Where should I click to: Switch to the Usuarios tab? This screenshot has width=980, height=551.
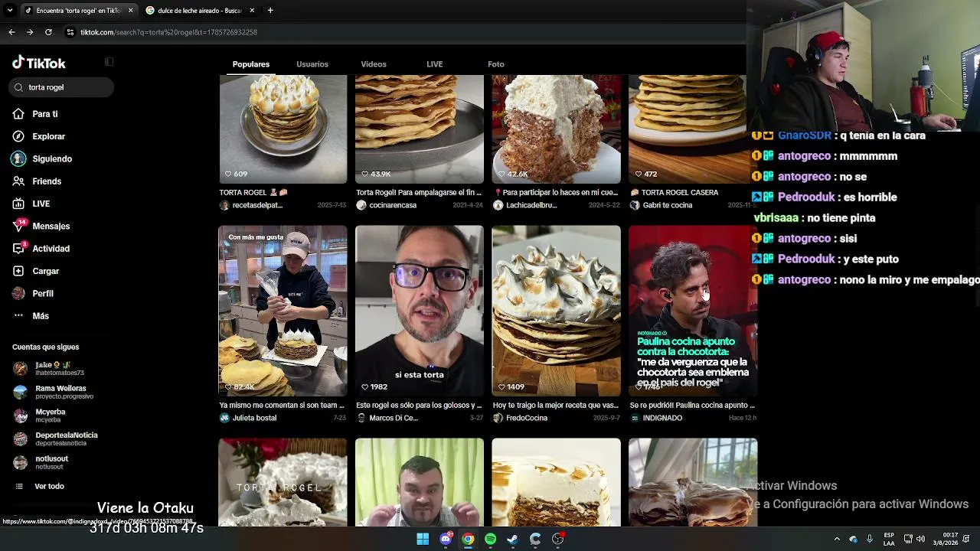[x=312, y=64]
